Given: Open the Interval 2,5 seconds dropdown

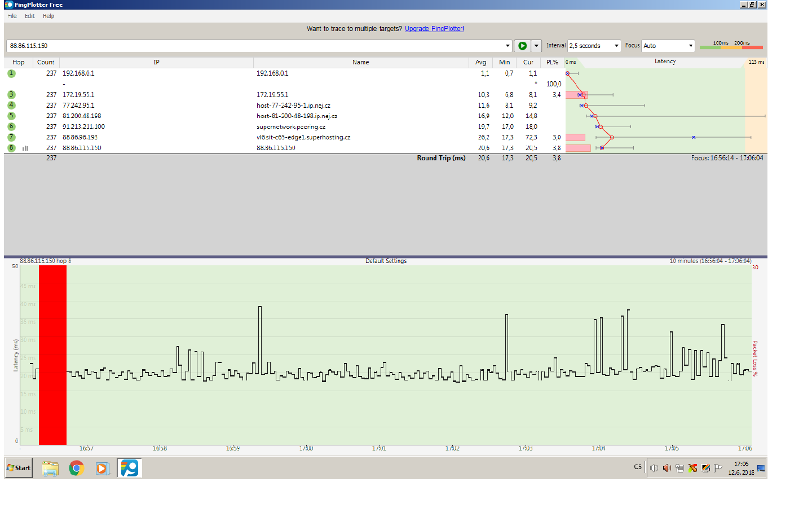Looking at the screenshot, I should pos(594,46).
